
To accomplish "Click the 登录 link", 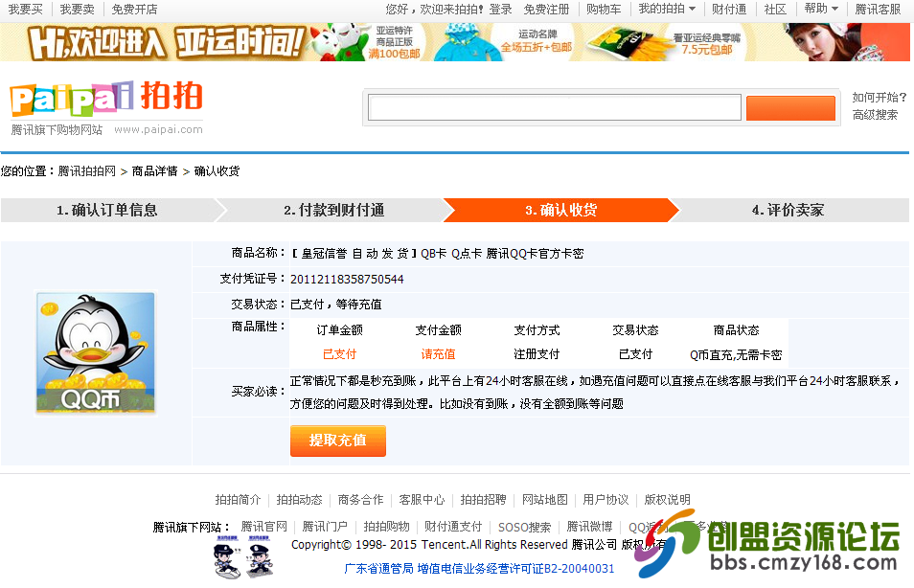I will click(500, 10).
